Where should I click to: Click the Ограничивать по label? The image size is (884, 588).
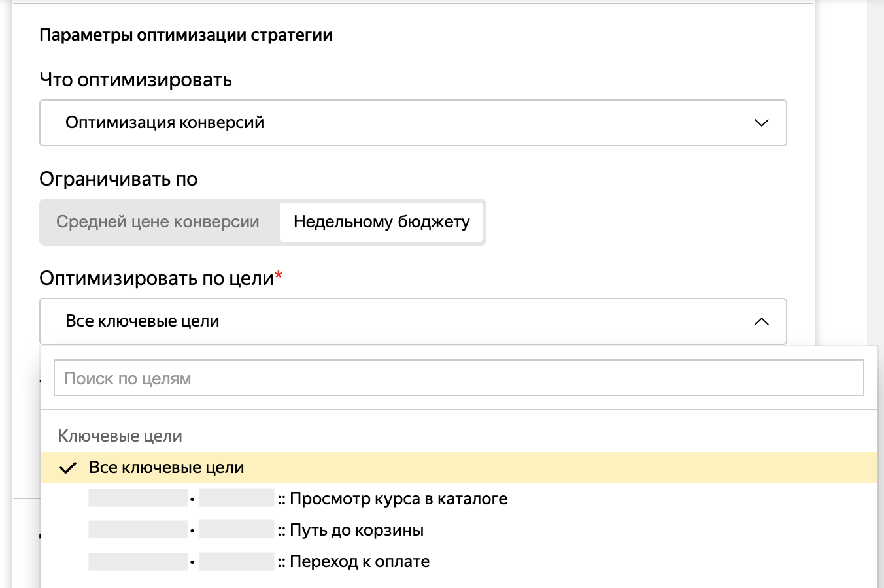118,179
